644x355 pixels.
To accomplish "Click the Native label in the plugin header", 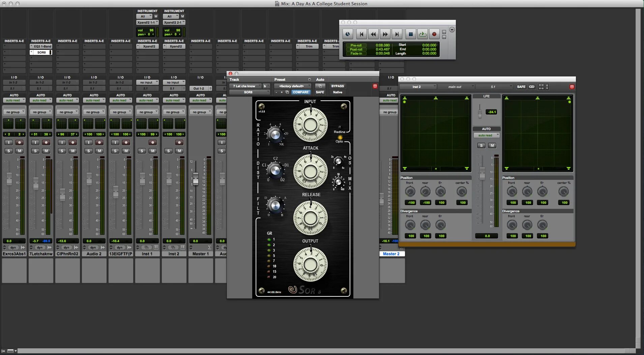I will [x=338, y=92].
